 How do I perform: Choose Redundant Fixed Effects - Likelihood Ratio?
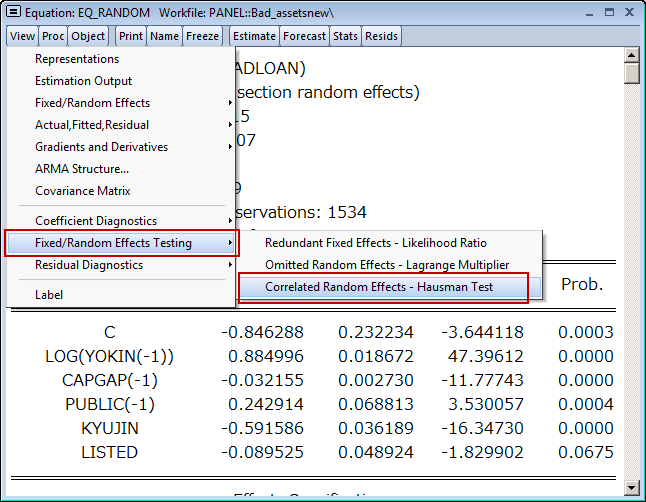376,243
